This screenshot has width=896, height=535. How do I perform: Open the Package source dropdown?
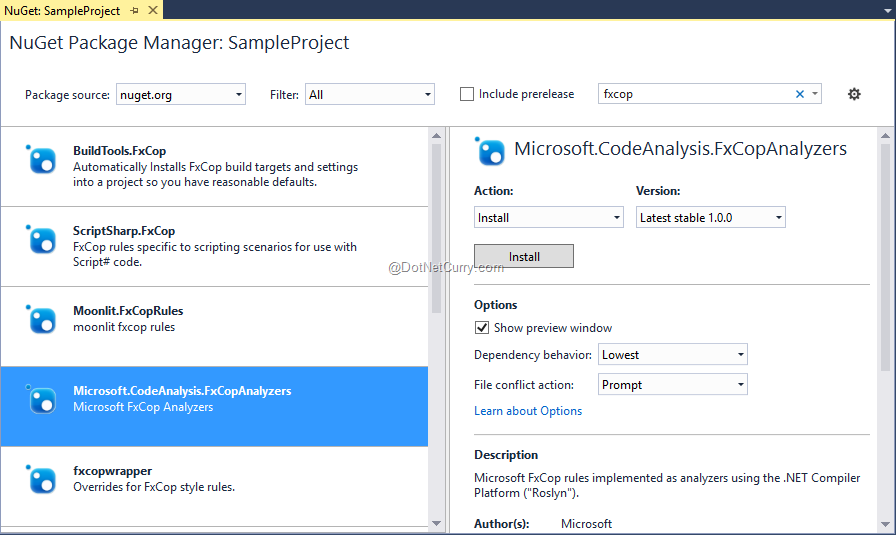pos(181,94)
